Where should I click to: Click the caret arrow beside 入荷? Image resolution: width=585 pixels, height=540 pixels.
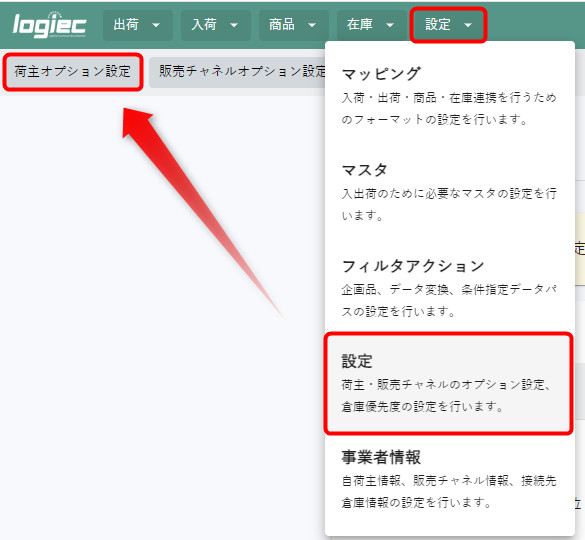pyautogui.click(x=234, y=25)
